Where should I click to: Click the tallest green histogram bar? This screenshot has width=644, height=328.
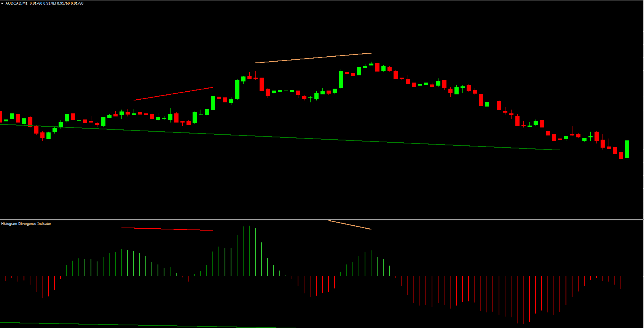[x=249, y=251]
